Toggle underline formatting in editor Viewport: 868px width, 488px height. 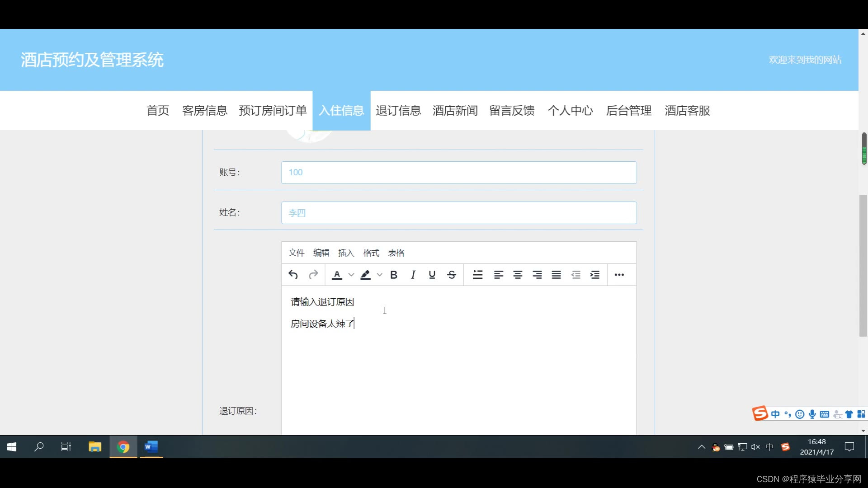point(432,275)
